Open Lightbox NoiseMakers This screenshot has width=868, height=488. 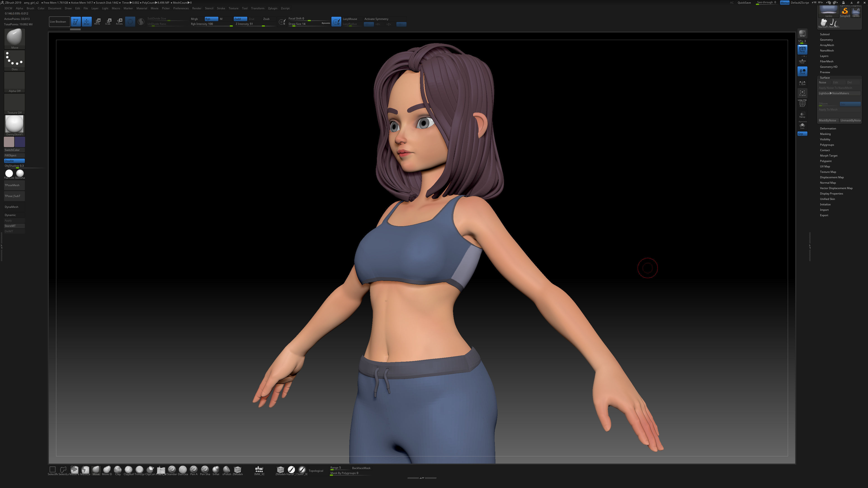tap(839, 93)
